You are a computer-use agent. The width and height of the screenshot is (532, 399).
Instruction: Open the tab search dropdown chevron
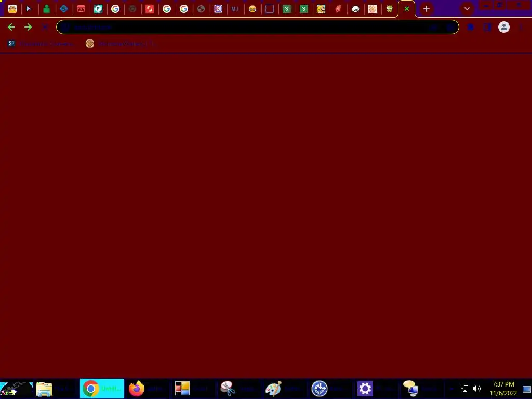pos(467,9)
